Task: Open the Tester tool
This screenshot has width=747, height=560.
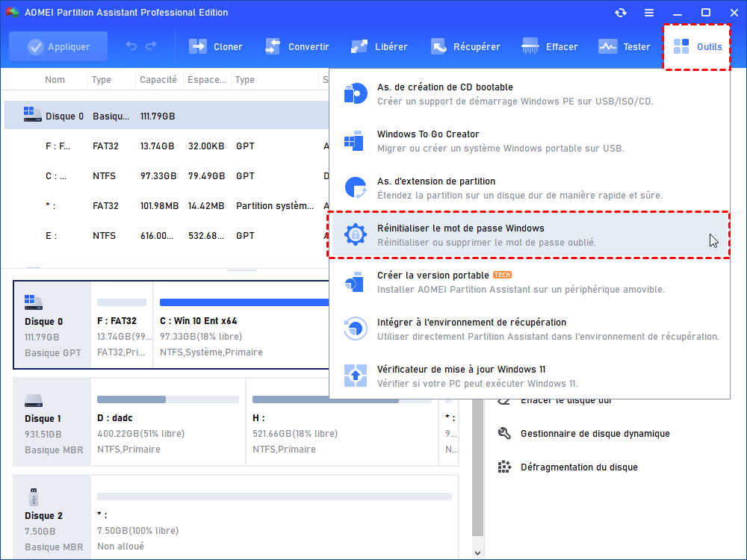Action: click(624, 46)
